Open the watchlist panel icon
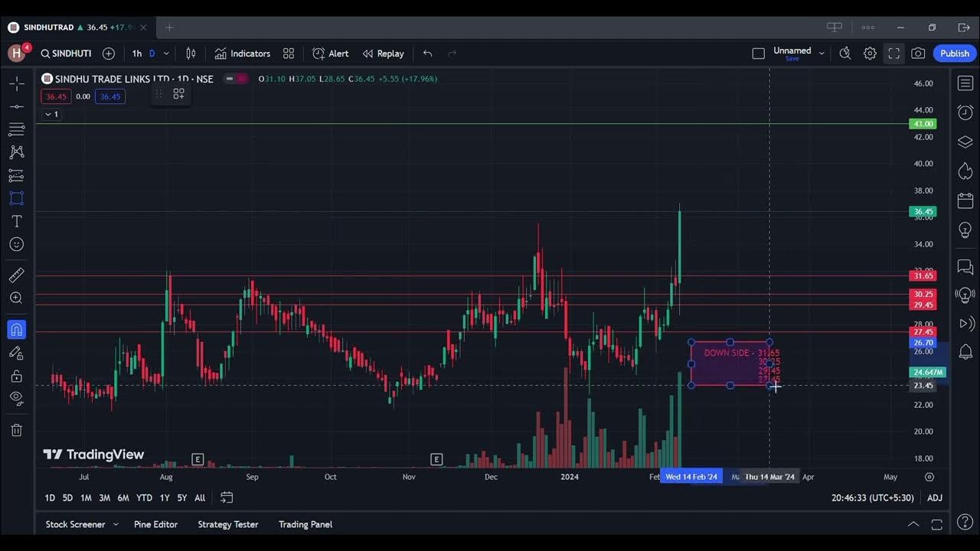This screenshot has height=551, width=980. [x=965, y=83]
